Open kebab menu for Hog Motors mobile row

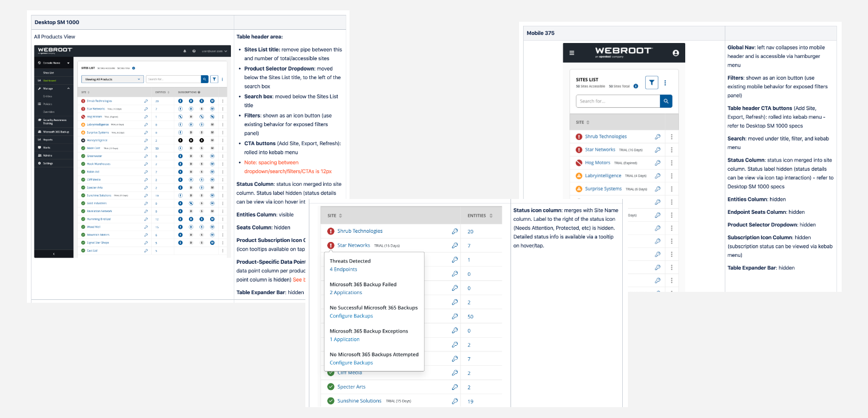tap(671, 163)
